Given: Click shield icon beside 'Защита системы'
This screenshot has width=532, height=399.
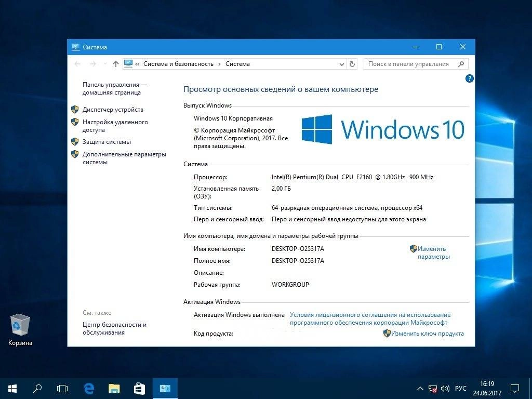Looking at the screenshot, I should tap(75, 141).
